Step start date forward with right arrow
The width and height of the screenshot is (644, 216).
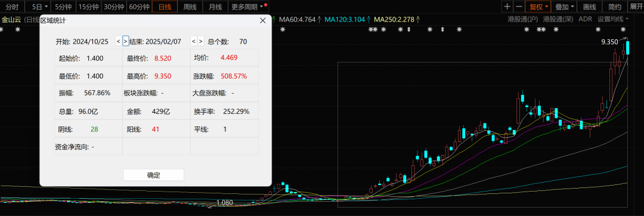point(126,41)
